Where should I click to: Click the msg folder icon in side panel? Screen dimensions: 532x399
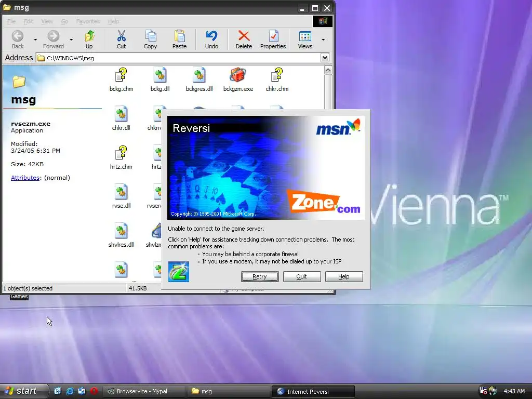click(x=19, y=82)
